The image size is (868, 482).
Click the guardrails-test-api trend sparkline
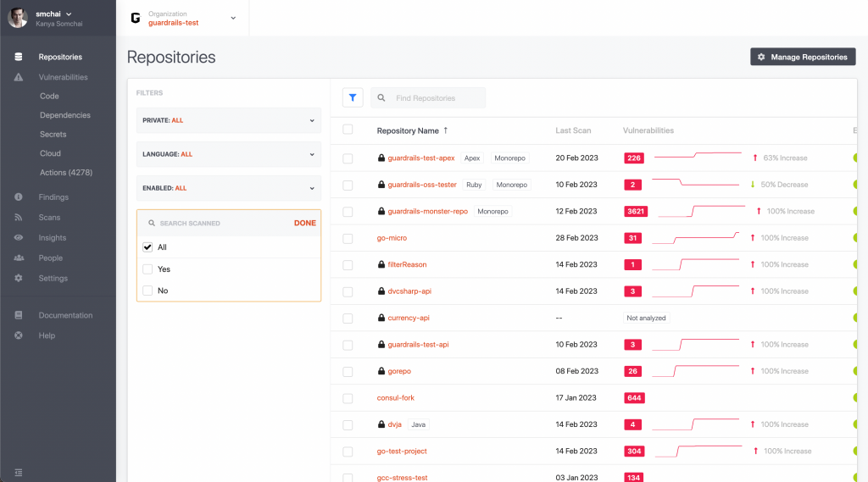[x=695, y=344]
